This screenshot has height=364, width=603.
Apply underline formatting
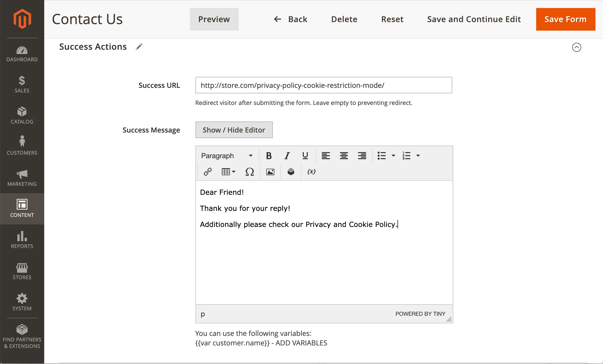click(305, 156)
